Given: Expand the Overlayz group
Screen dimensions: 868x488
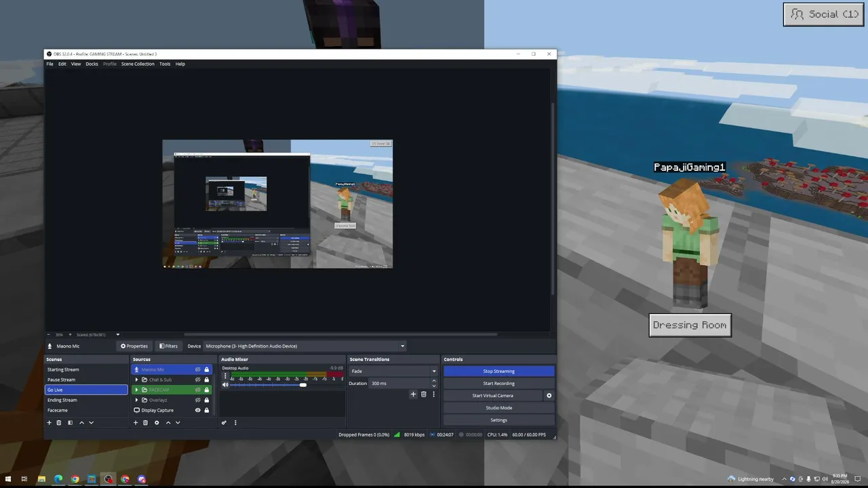Looking at the screenshot, I should coord(137,400).
